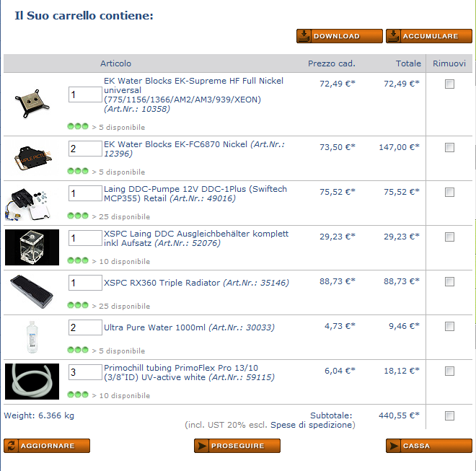The height and width of the screenshot is (471, 476).
Task: Click quantity field for EK-FC6870 Nickel
Action: (x=85, y=149)
